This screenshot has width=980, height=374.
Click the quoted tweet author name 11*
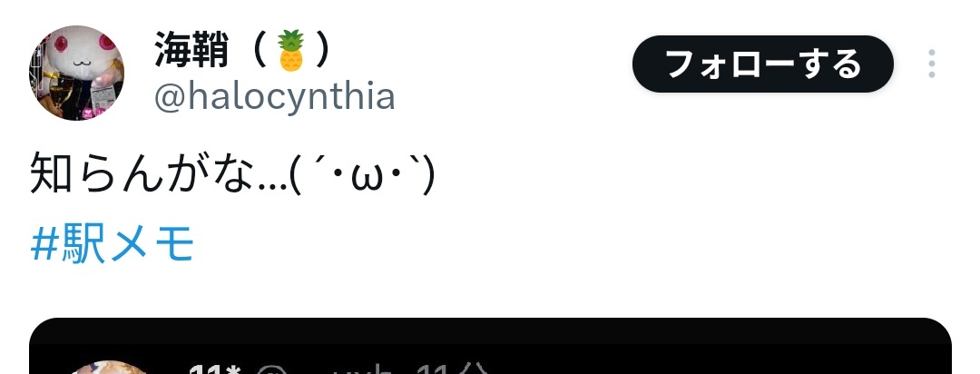click(x=214, y=369)
